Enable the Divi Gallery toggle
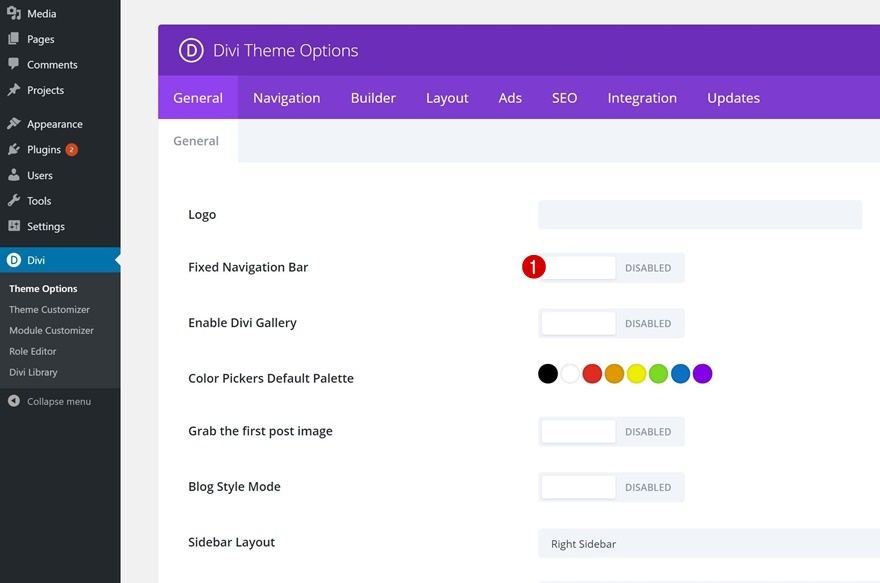This screenshot has height=583, width=880. [611, 323]
